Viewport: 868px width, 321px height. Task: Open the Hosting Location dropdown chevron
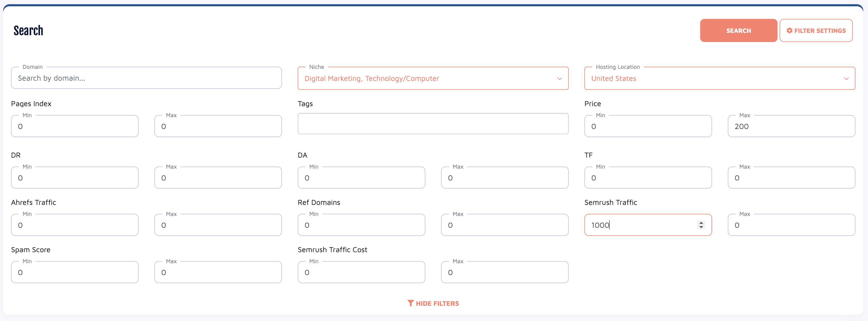[x=846, y=78]
